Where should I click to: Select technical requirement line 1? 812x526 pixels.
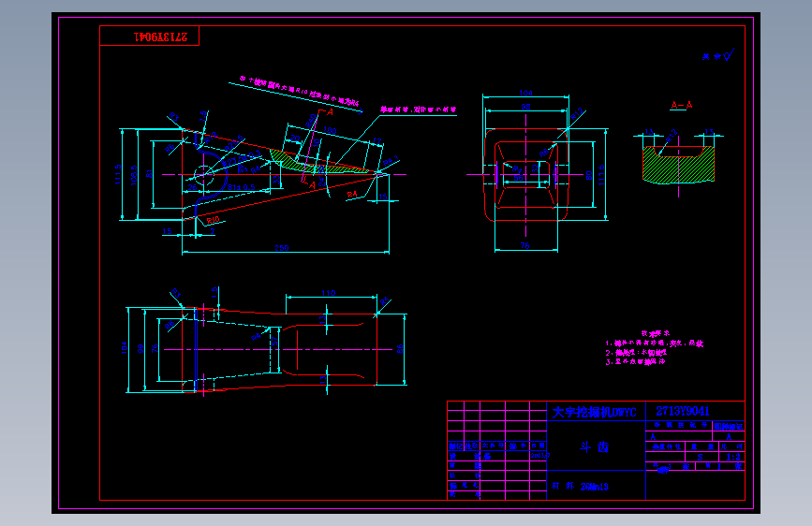(655, 343)
